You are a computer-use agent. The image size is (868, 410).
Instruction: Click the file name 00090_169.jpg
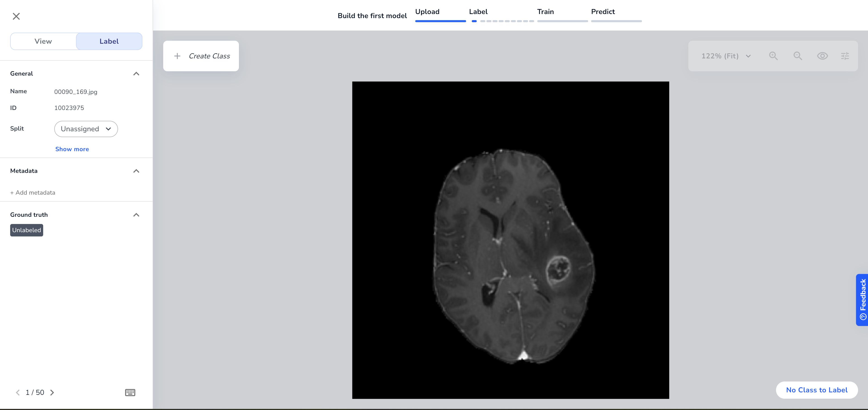tap(76, 92)
